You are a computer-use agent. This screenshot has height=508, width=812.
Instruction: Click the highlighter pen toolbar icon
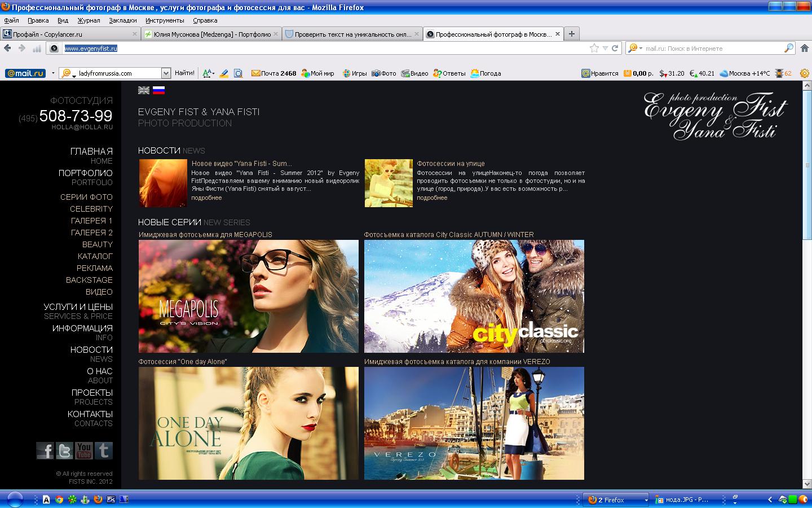(x=224, y=73)
